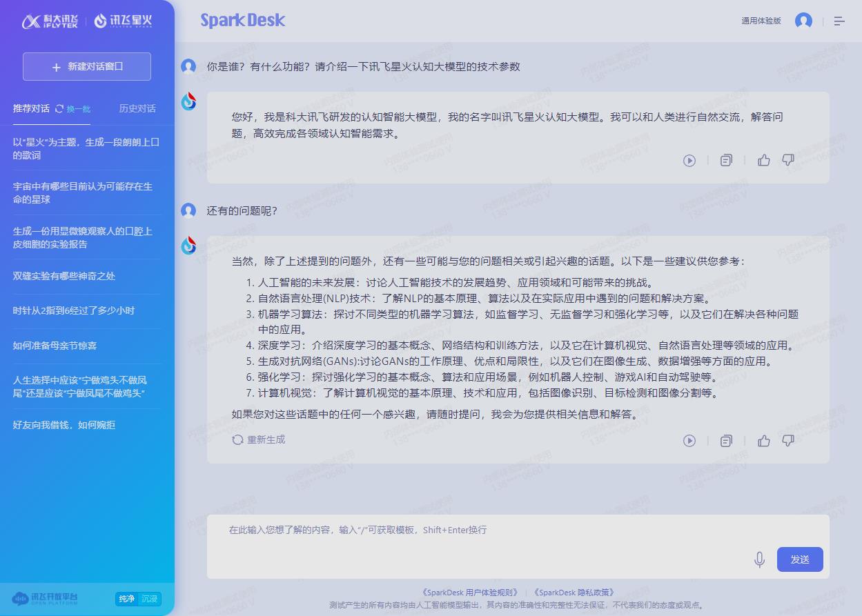Image resolution: width=862 pixels, height=616 pixels.
Task: Click the user avatar beside 你是谁 question
Action: (188, 66)
